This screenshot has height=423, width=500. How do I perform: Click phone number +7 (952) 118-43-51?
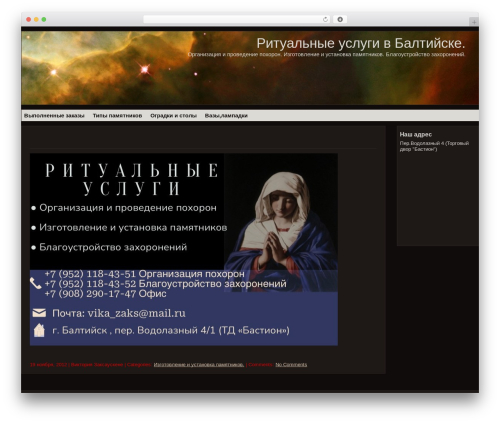pyautogui.click(x=90, y=274)
